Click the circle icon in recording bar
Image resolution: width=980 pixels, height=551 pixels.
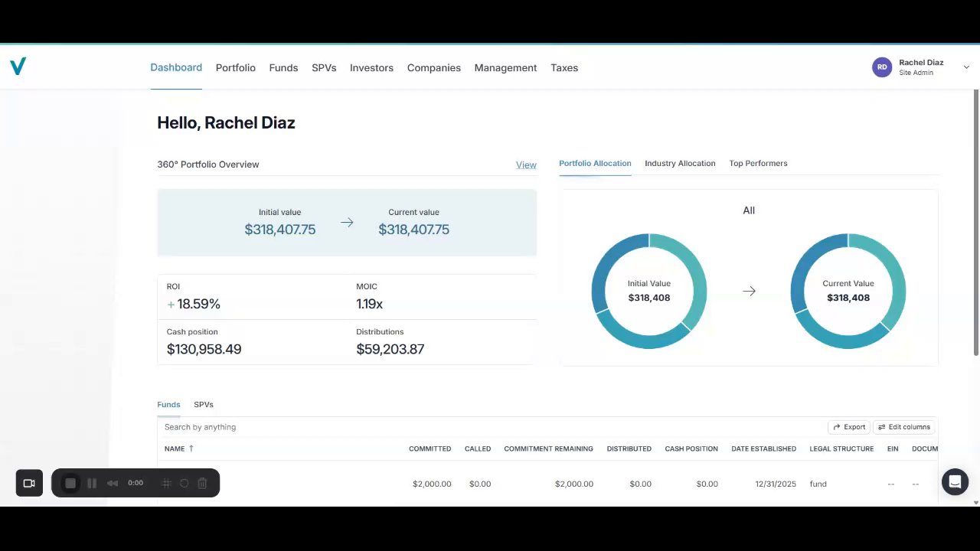point(184,483)
